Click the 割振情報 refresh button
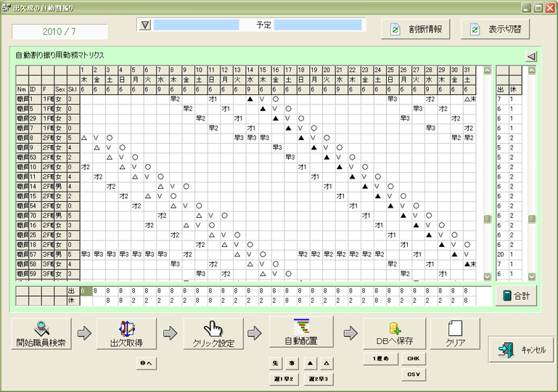558x392 pixels. (415, 29)
